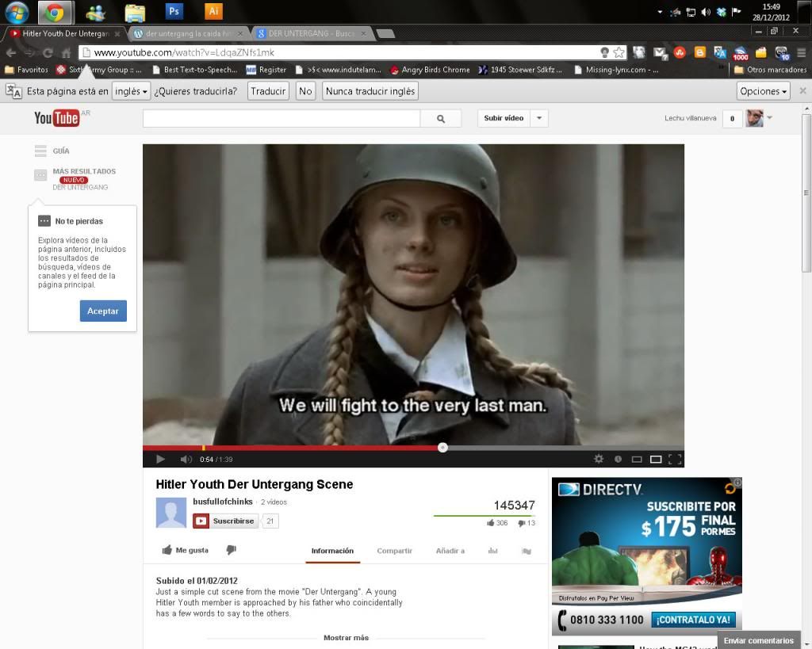This screenshot has width=812, height=649.
Task: Open video settings gear in player
Action: point(599,459)
